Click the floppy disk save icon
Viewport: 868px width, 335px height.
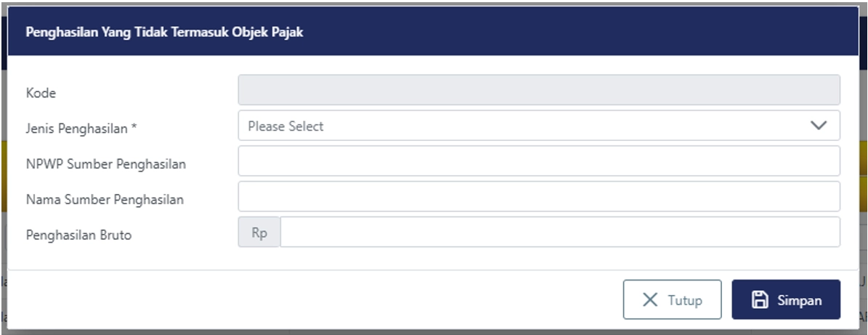pos(760,300)
